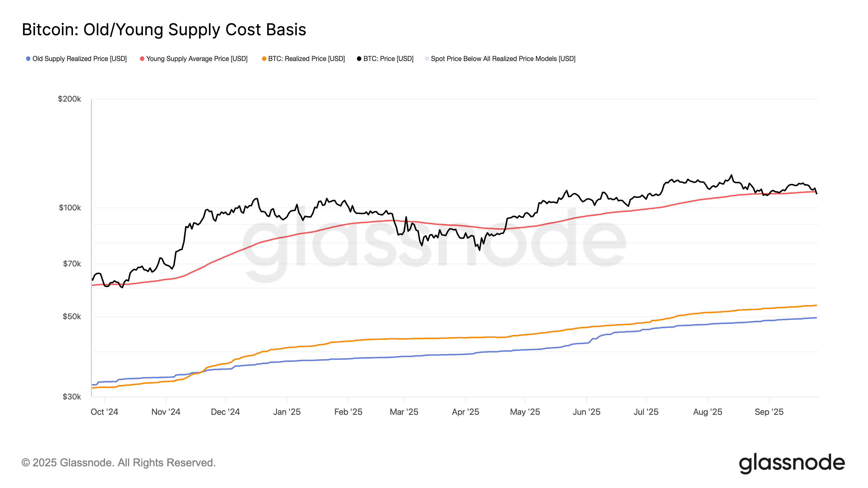This screenshot has width=868, height=488.
Task: Select the Jan '25 x-axis label
Action: 287,412
